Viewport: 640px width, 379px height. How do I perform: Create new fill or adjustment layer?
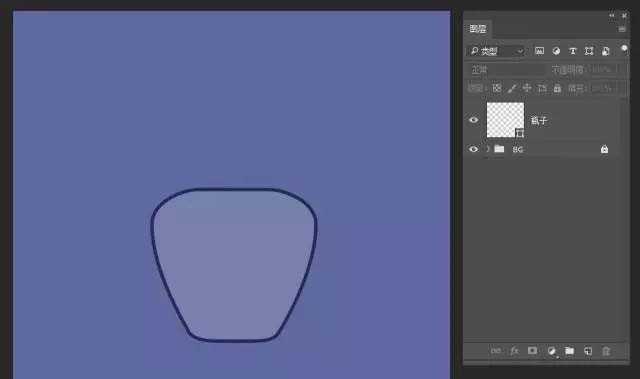coord(551,351)
